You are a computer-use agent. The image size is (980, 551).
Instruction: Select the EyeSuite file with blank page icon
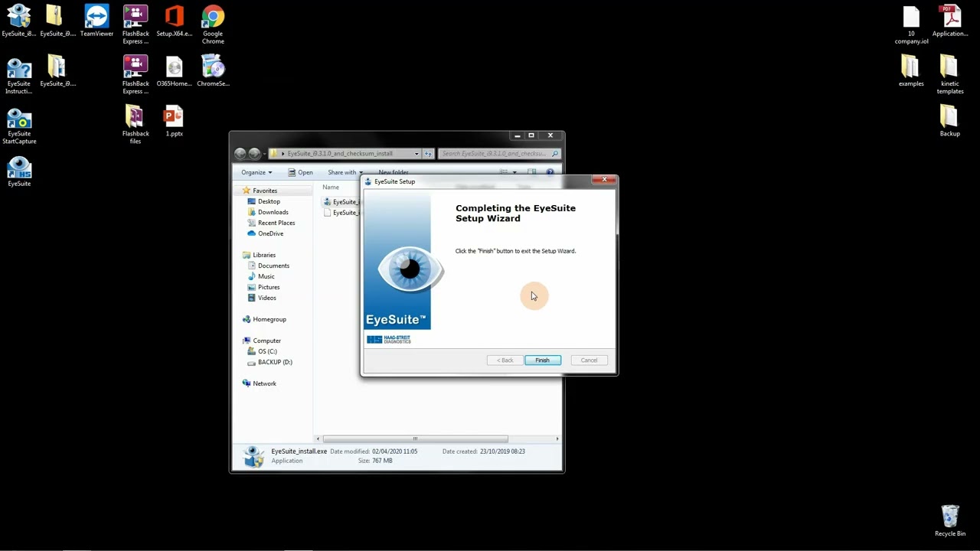341,213
